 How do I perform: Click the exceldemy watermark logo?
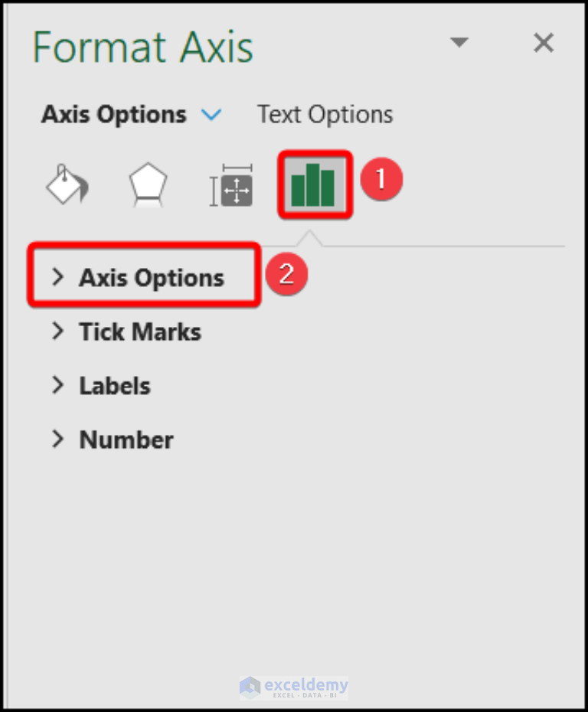tap(294, 687)
